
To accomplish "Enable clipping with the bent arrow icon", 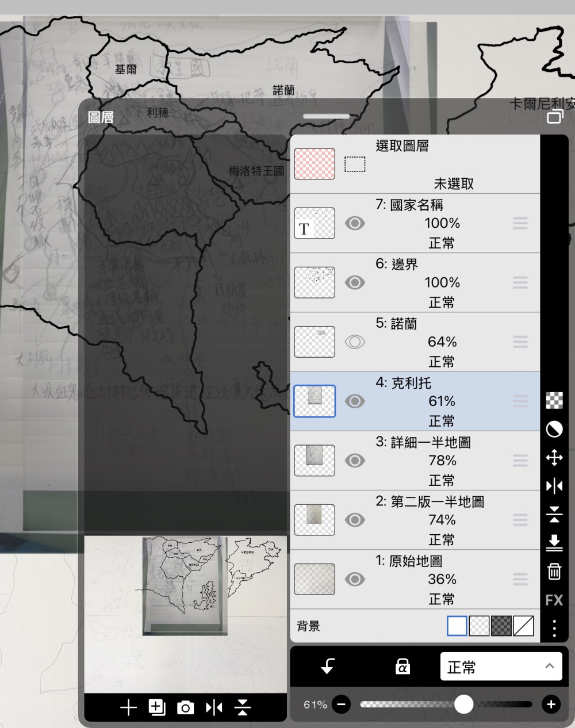I will click(328, 666).
